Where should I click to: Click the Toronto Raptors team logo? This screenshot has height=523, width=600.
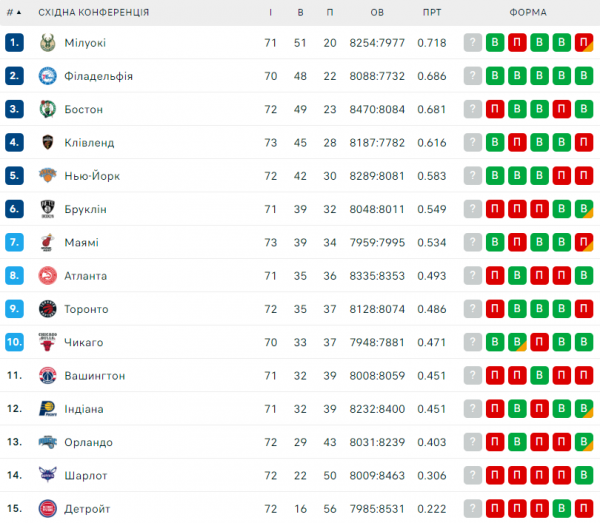point(47,309)
